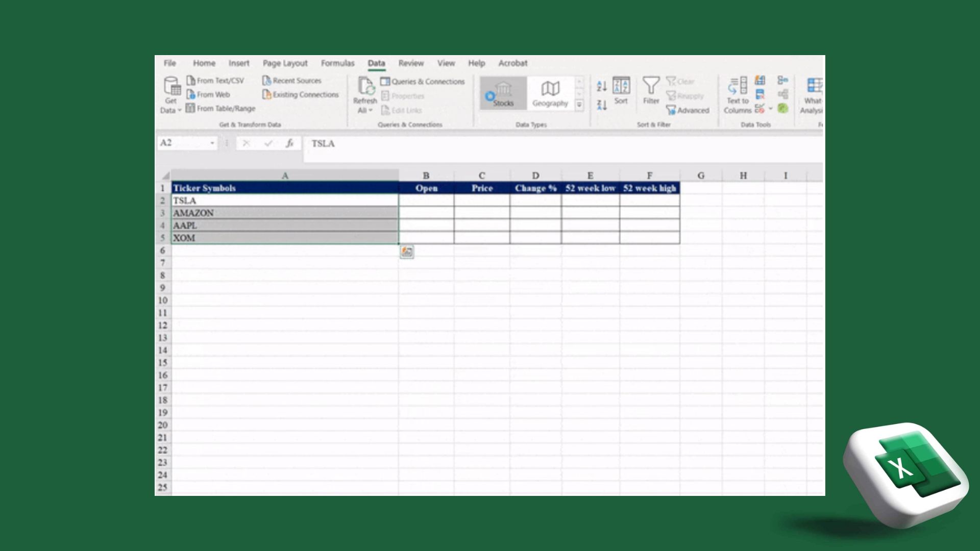Open Recent Sources
The width and height of the screenshot is (980, 551).
292,81
